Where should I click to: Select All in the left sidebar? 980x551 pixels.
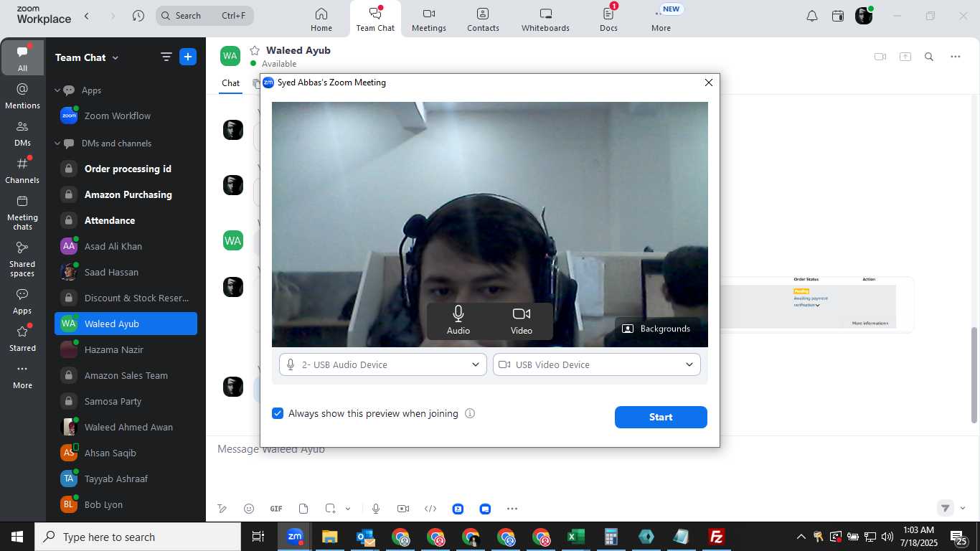pos(23,58)
